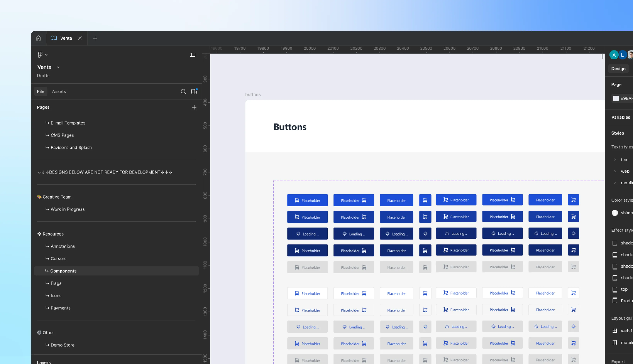Click the web.12 layout grid icon
Screen dimensions: 633x364
(x=615, y=331)
